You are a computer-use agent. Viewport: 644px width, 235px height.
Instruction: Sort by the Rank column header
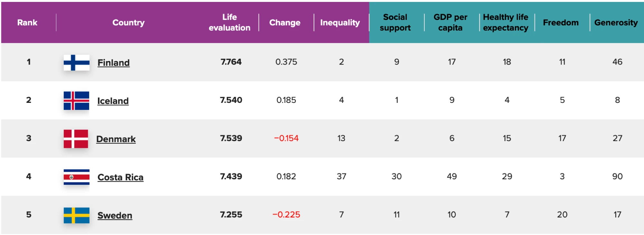click(x=27, y=23)
